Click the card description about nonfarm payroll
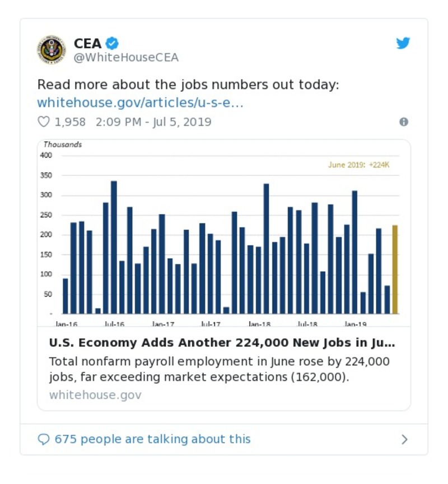448x484 pixels. pyautogui.click(x=219, y=369)
